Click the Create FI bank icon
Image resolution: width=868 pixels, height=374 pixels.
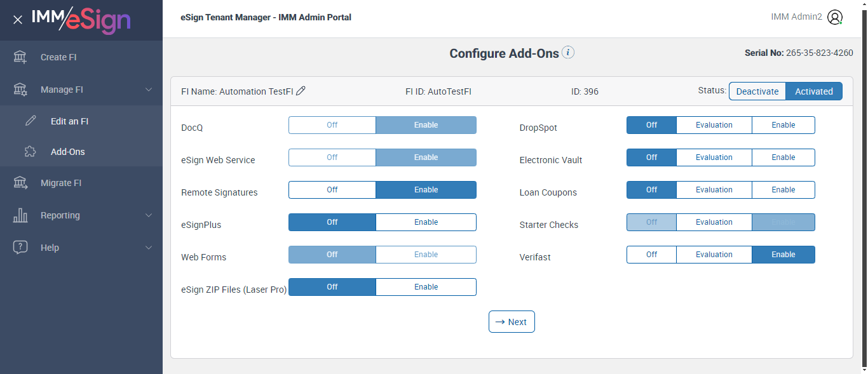[x=20, y=57]
